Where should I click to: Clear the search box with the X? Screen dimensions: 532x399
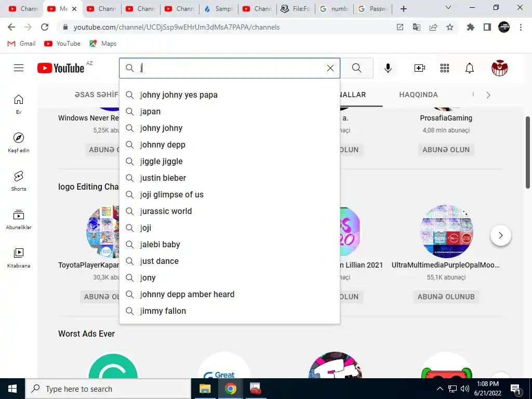pyautogui.click(x=330, y=68)
